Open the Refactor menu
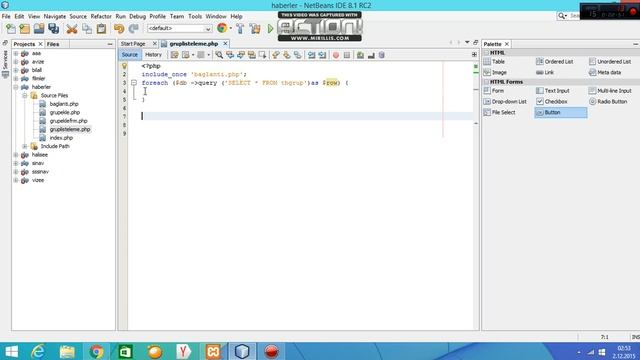The height and width of the screenshot is (360, 640). click(101, 16)
